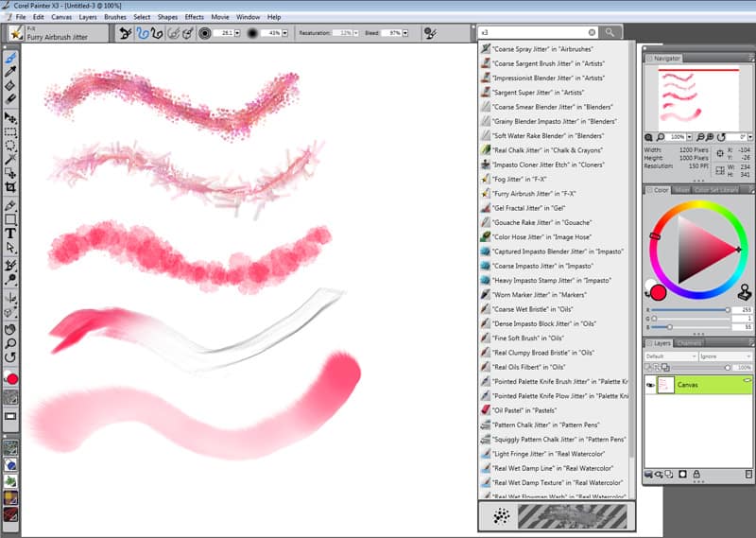This screenshot has height=538, width=756.
Task: Select the Magic Wand tool
Action: coord(10,159)
